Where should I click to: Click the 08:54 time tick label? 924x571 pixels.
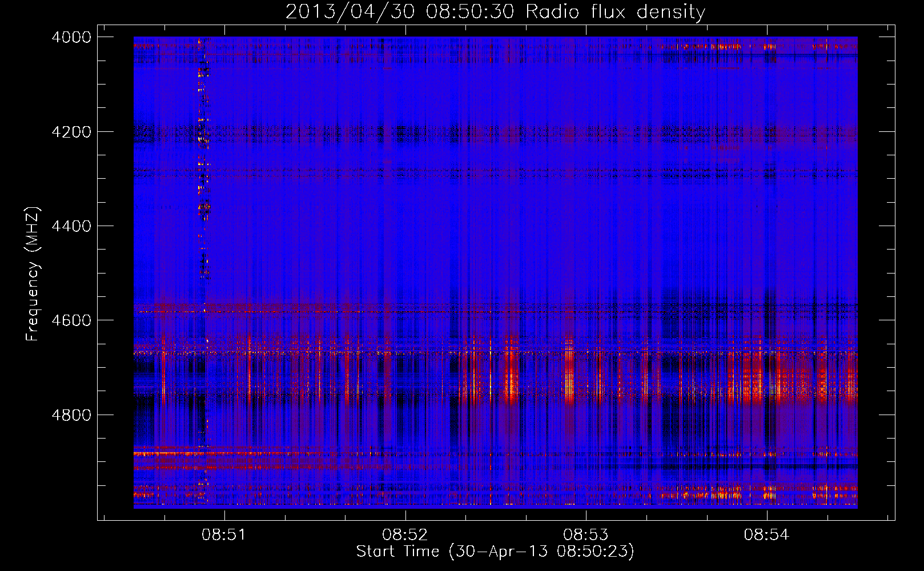tap(766, 534)
